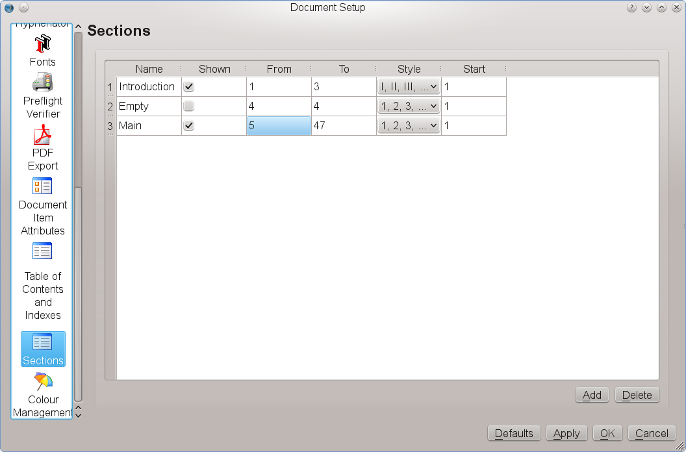The image size is (686, 452).
Task: Click row header number 2
Action: (x=110, y=106)
